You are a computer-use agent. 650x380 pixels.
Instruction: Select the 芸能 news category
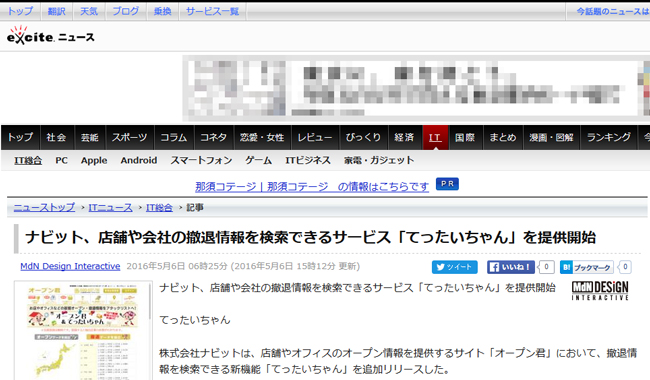pyautogui.click(x=90, y=137)
